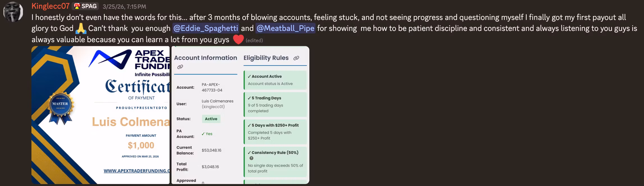Click the 5 Trading Days rule card

point(275,105)
